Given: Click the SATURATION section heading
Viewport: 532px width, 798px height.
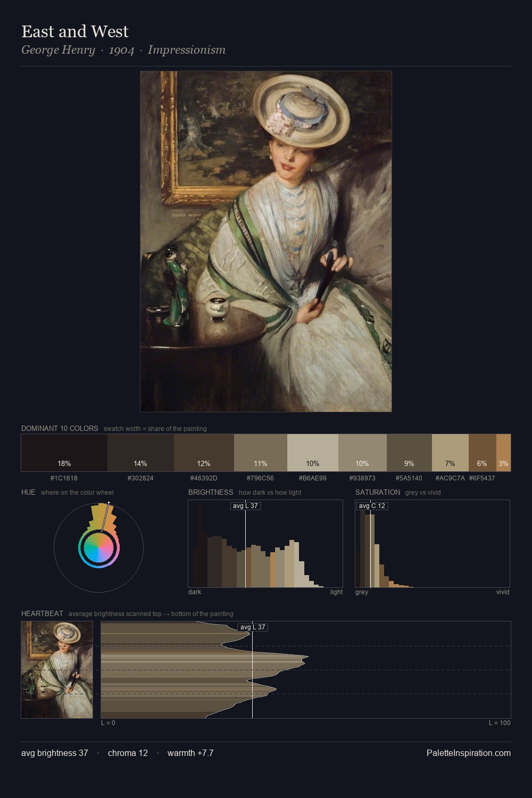Looking at the screenshot, I should tap(378, 492).
